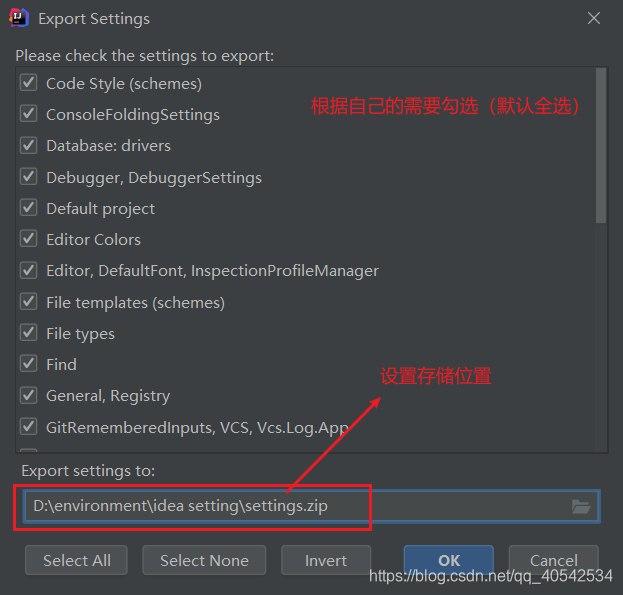Click the IntelliJ IDEA logo icon

(x=19, y=18)
